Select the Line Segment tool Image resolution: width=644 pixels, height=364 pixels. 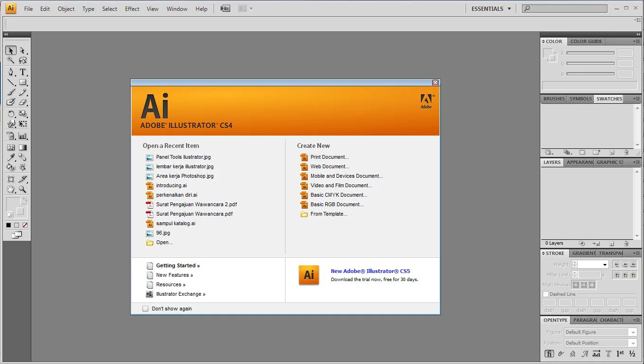(11, 82)
